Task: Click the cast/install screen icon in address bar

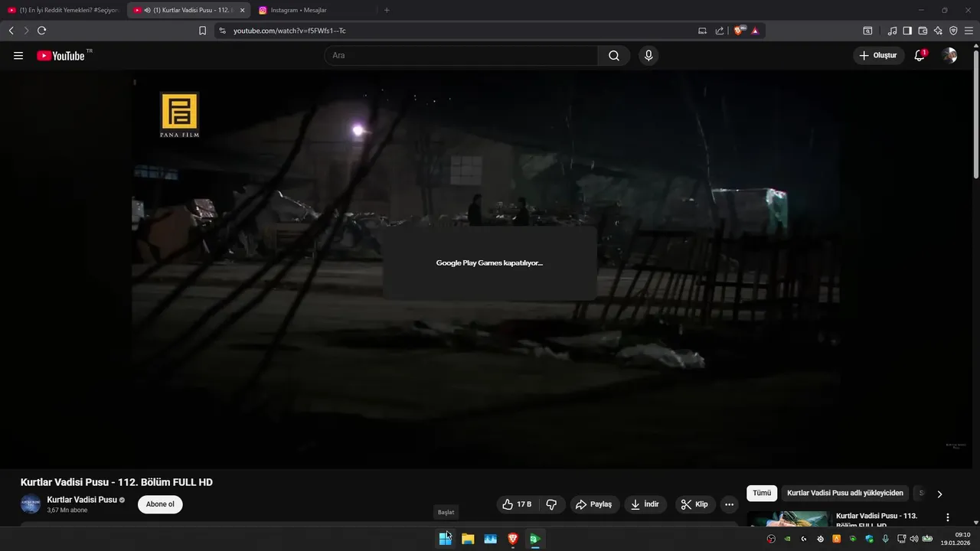Action: tap(702, 31)
